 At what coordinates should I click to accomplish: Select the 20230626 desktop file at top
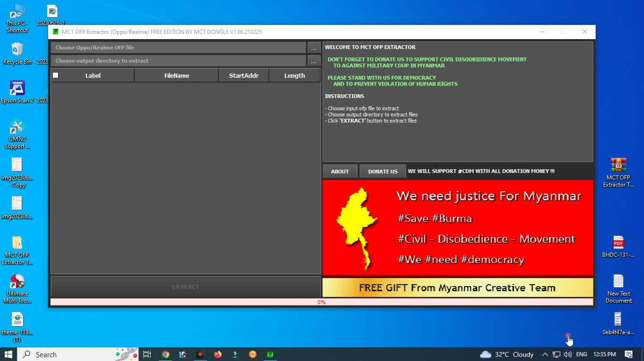point(52,15)
